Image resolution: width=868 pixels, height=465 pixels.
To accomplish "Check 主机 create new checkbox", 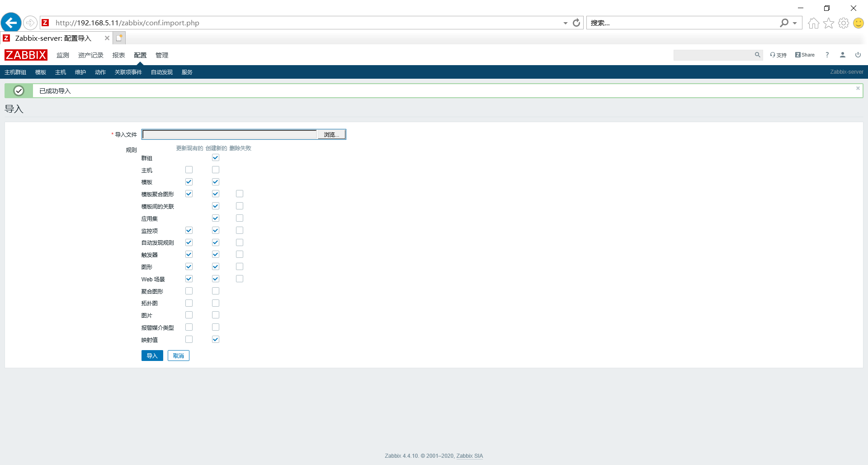I will coord(216,170).
